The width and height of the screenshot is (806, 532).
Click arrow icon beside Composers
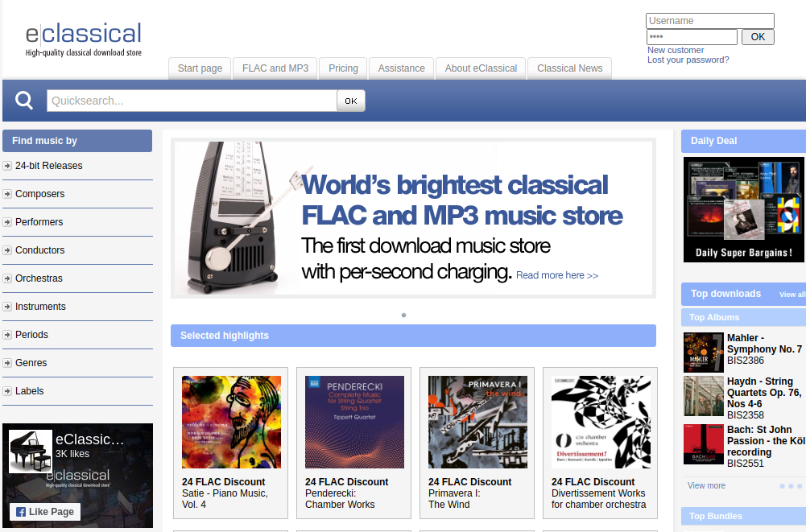7,194
